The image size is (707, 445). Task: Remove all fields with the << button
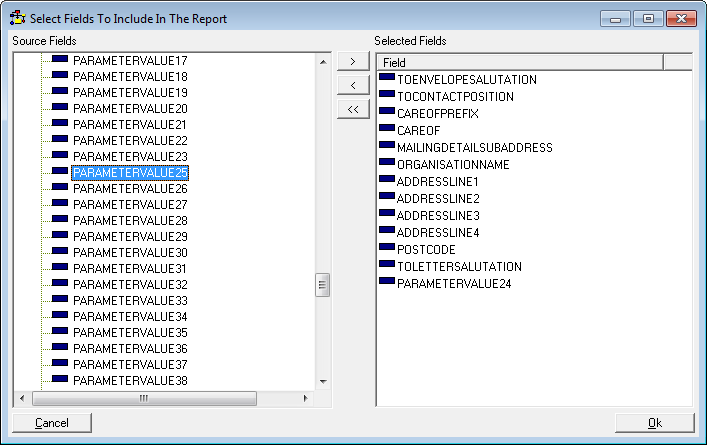pyautogui.click(x=353, y=109)
